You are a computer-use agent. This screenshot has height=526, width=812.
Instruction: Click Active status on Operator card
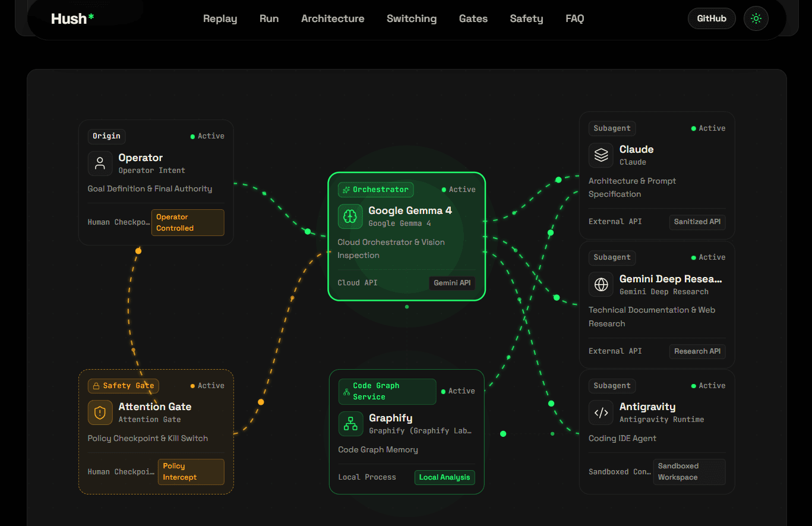(207, 136)
